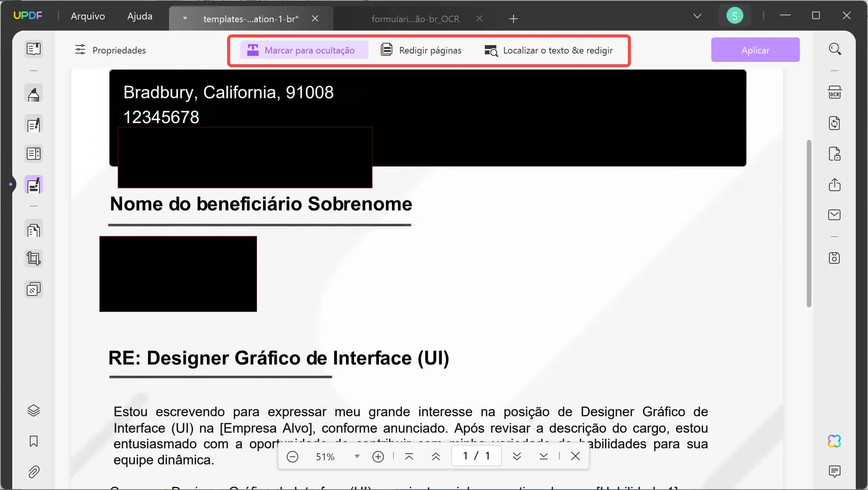Select the Edit PDF tool

pos(34,124)
